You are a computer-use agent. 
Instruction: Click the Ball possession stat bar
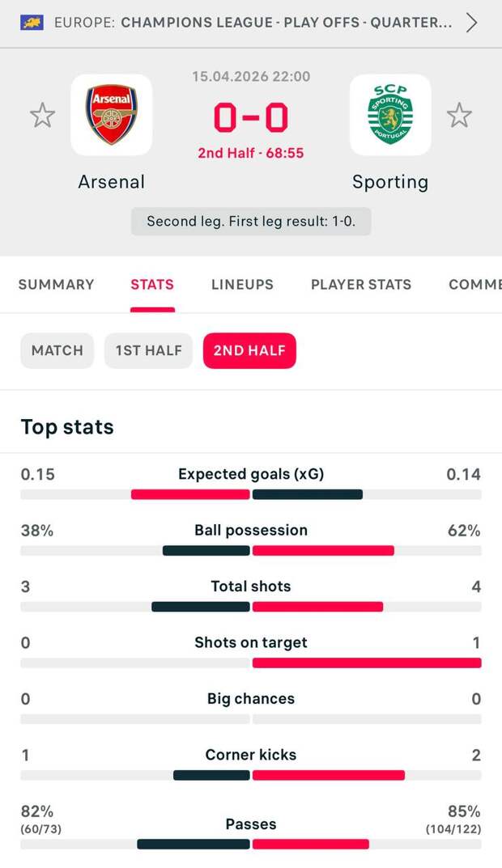[x=251, y=550]
